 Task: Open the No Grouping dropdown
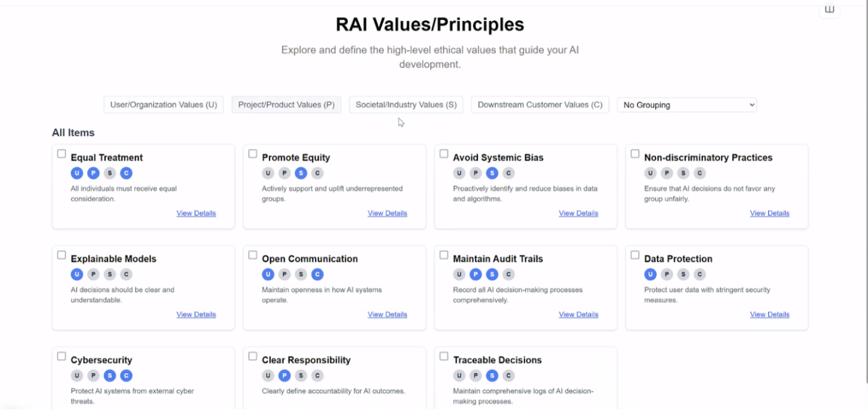click(x=687, y=105)
